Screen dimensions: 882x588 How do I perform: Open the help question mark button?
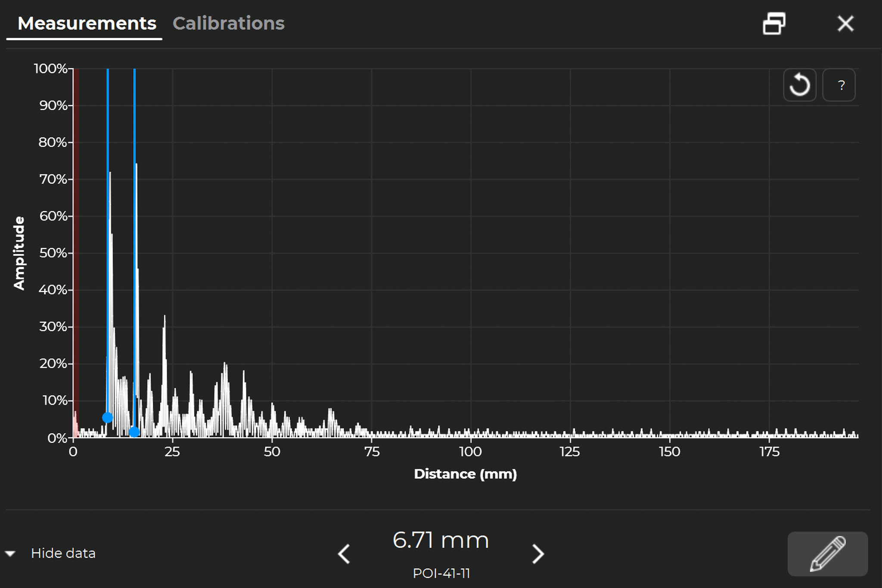coord(839,85)
